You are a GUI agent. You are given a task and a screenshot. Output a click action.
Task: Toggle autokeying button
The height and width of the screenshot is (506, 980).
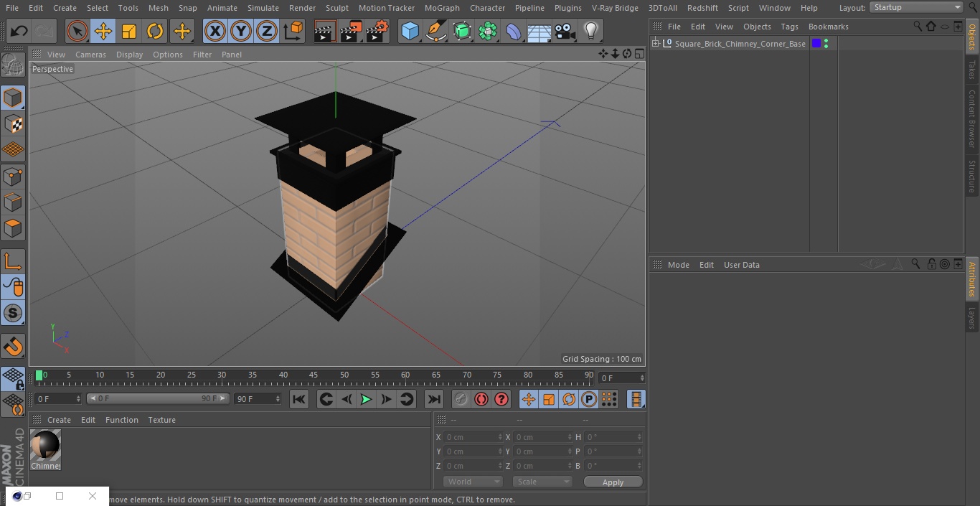[x=481, y=400]
